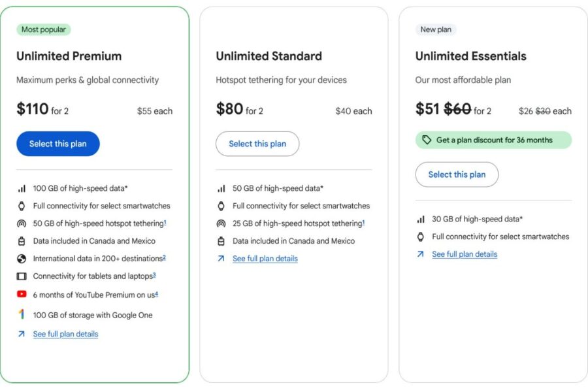
Task: Click tablets and laptops connectivity icon
Action: tap(22, 276)
